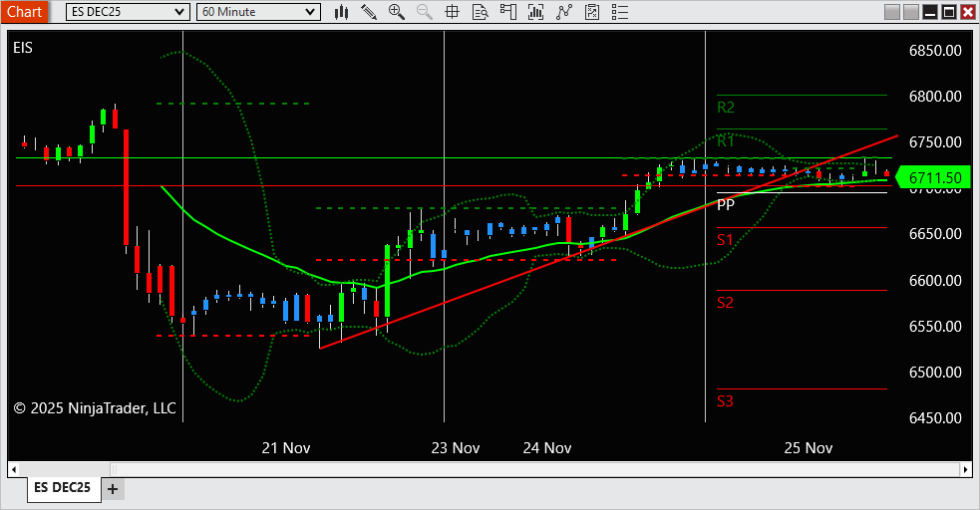The width and height of the screenshot is (980, 510).
Task: Click the PP pivot label
Action: tap(726, 205)
